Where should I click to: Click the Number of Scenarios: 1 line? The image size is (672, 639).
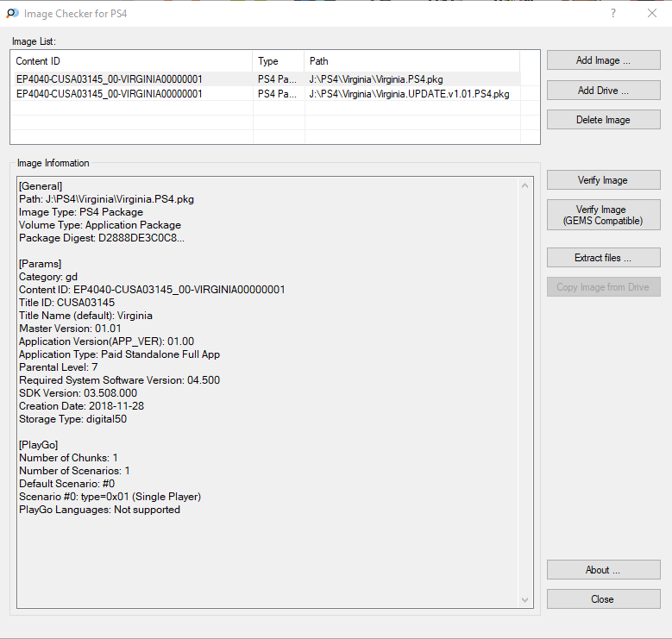coord(74,470)
